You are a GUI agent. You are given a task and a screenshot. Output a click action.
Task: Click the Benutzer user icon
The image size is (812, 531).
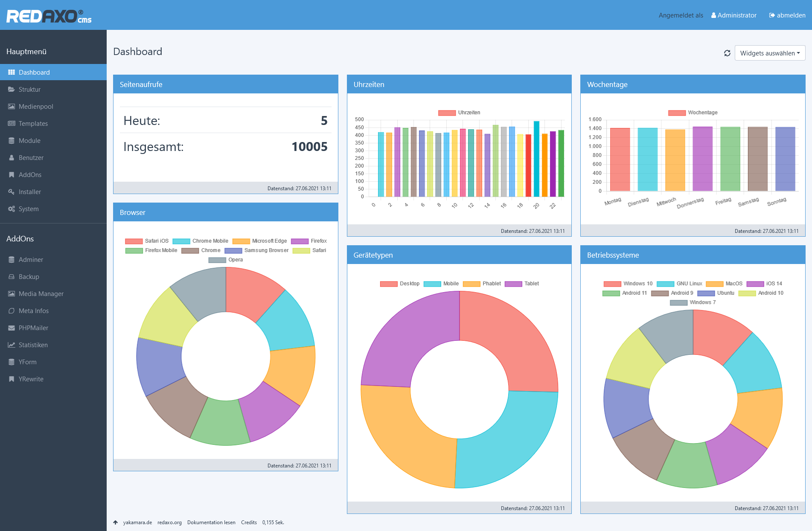pyautogui.click(x=12, y=158)
